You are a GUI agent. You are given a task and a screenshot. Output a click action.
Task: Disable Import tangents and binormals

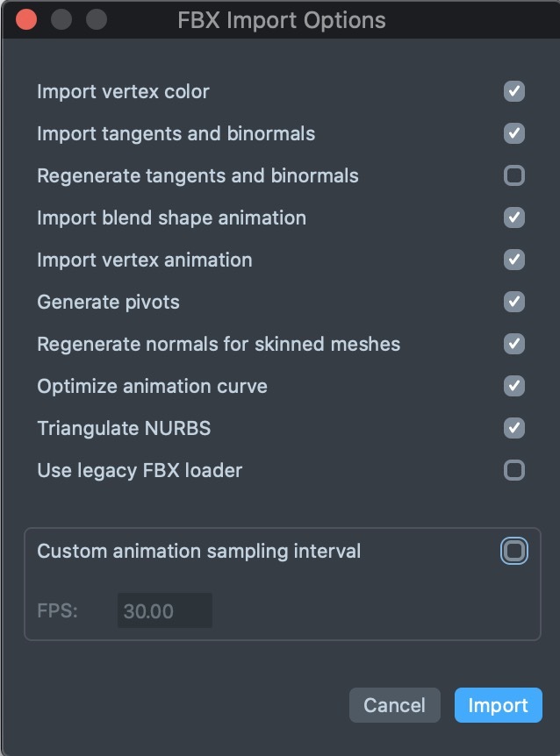pos(514,133)
